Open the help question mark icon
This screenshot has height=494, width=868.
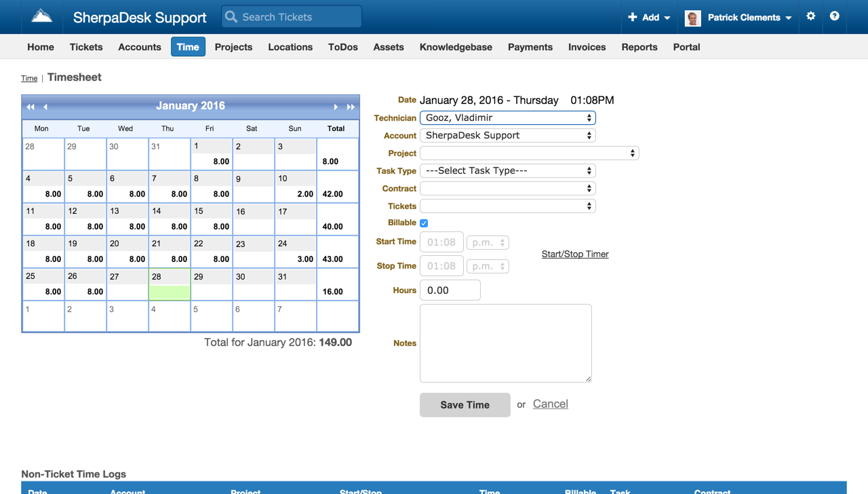[x=835, y=16]
